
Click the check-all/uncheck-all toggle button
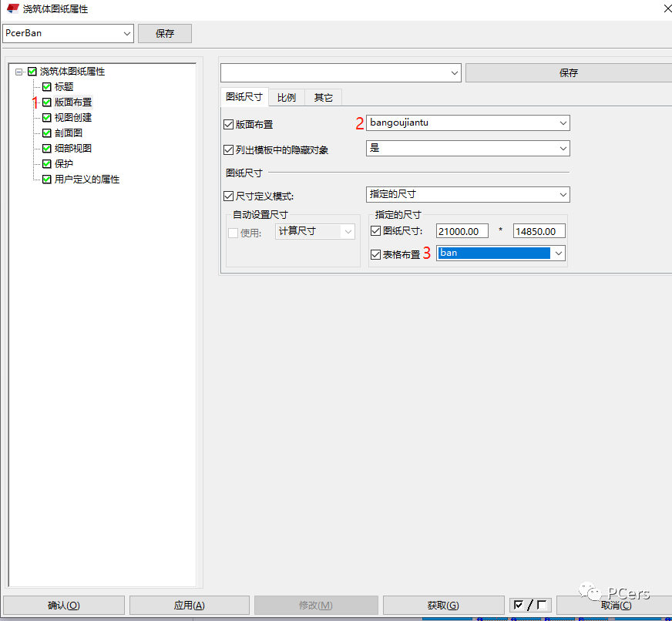pos(530,605)
